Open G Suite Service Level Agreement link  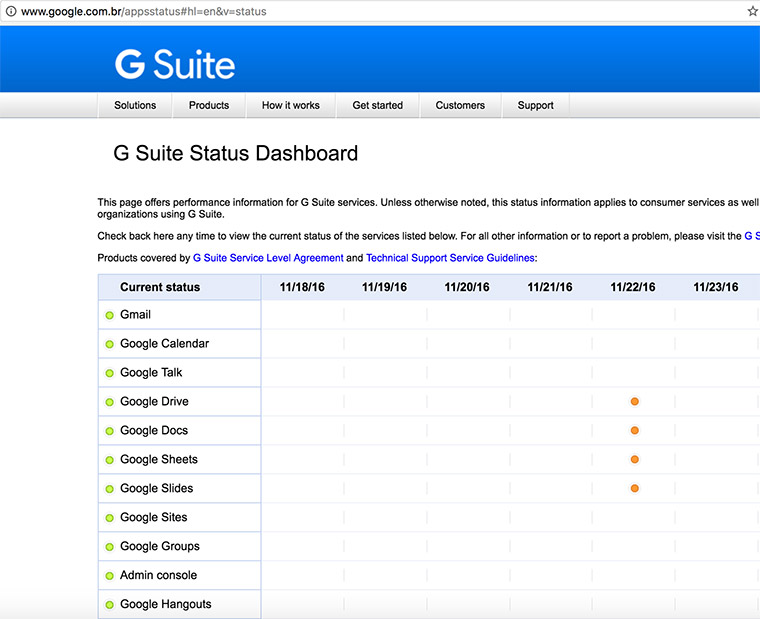tap(268, 258)
